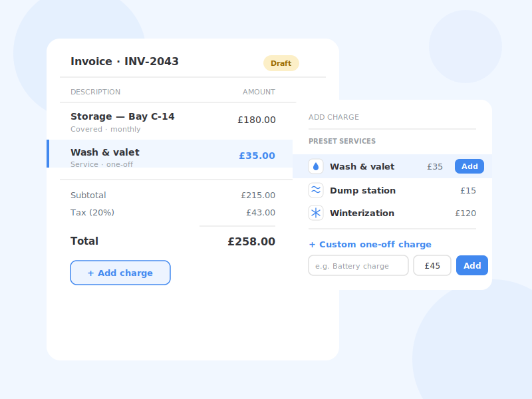The width and height of the screenshot is (532, 399).
Task: Click the Invoice · INV-2043 title
Action: pyautogui.click(x=124, y=61)
